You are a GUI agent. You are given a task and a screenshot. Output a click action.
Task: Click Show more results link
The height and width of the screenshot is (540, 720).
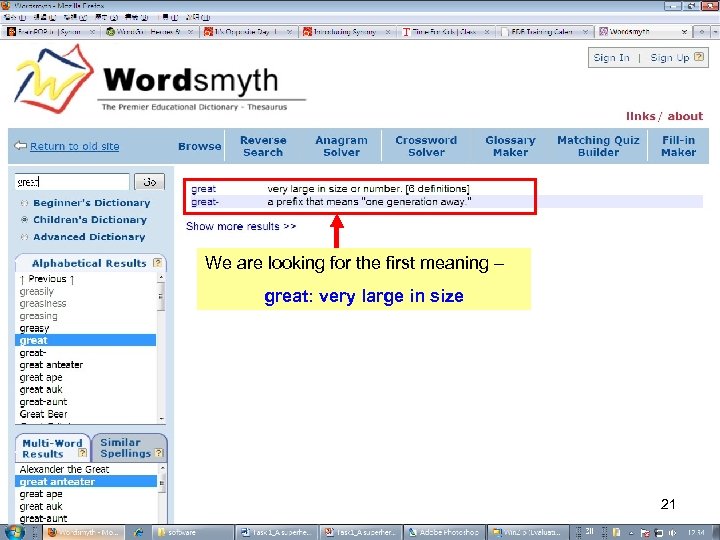[x=241, y=226]
